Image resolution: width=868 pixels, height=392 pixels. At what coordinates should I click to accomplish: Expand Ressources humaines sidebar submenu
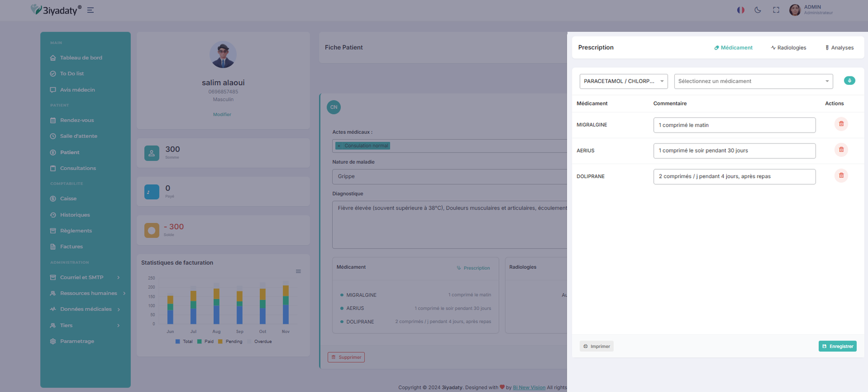[x=88, y=293]
